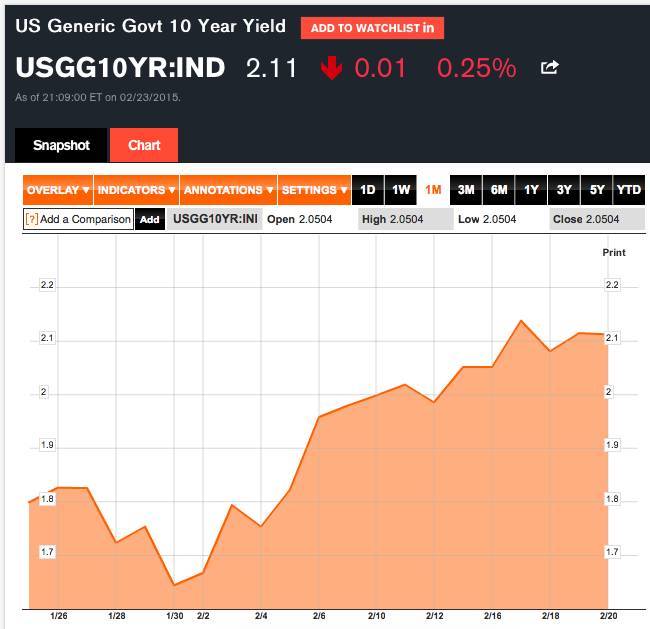
Task: Click the left 1.8 y-axis label
Action: (47, 499)
